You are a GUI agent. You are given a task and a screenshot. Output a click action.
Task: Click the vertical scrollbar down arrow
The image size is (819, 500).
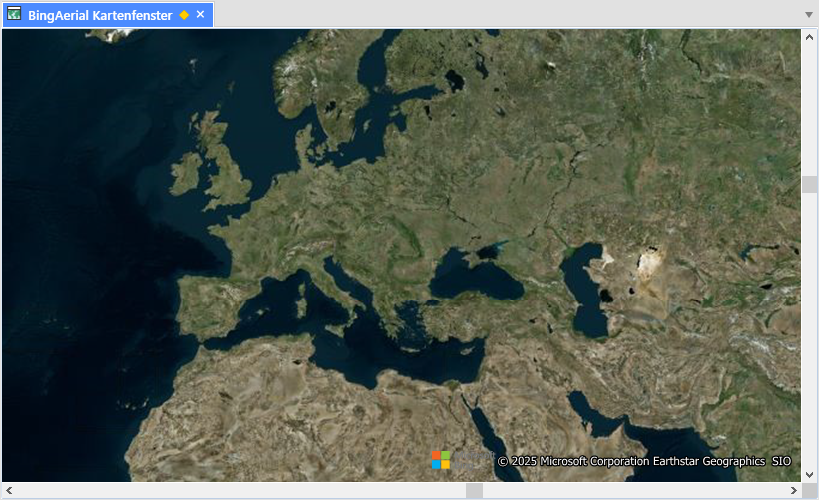[809, 474]
